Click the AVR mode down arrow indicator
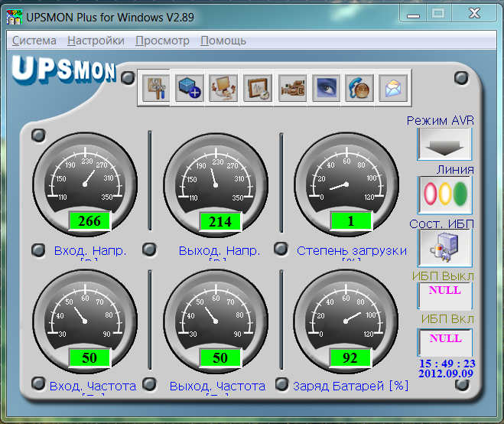The height and width of the screenshot is (424, 504). coord(444,144)
